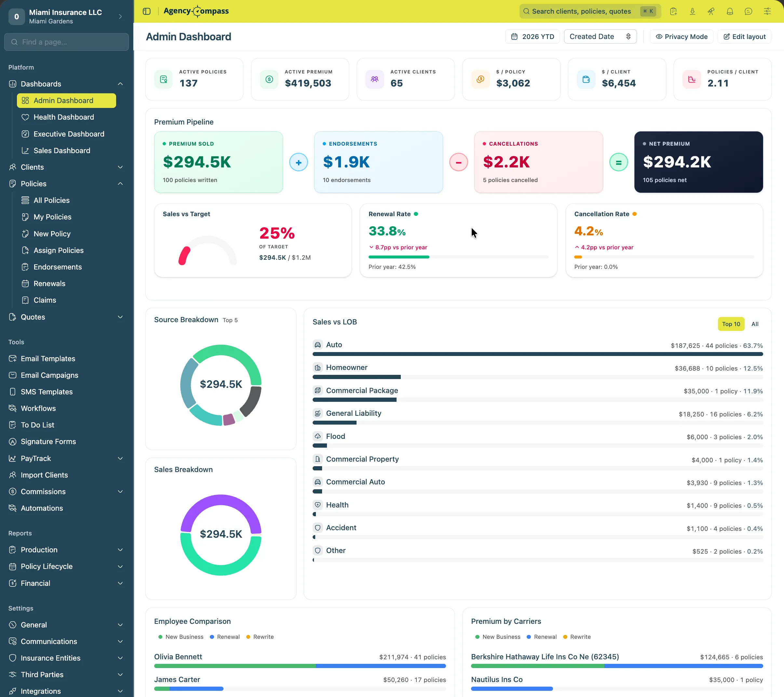Go to All Policies
The image size is (784, 697).
click(66, 201)
